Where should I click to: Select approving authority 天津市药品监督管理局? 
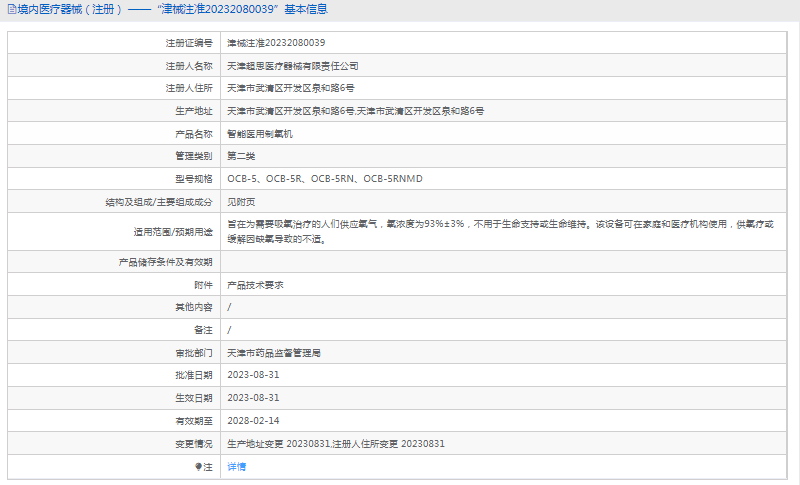[x=274, y=353]
